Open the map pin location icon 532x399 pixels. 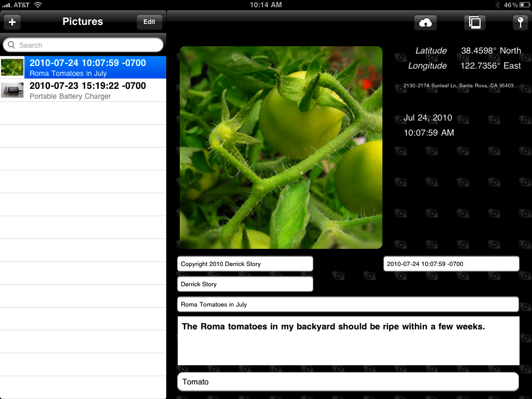click(x=520, y=22)
